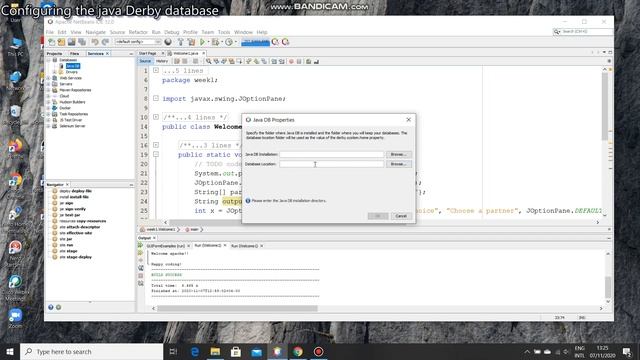This screenshot has width=640, height=360.
Task: Collapse the import block at line 8
Action: (156, 98)
